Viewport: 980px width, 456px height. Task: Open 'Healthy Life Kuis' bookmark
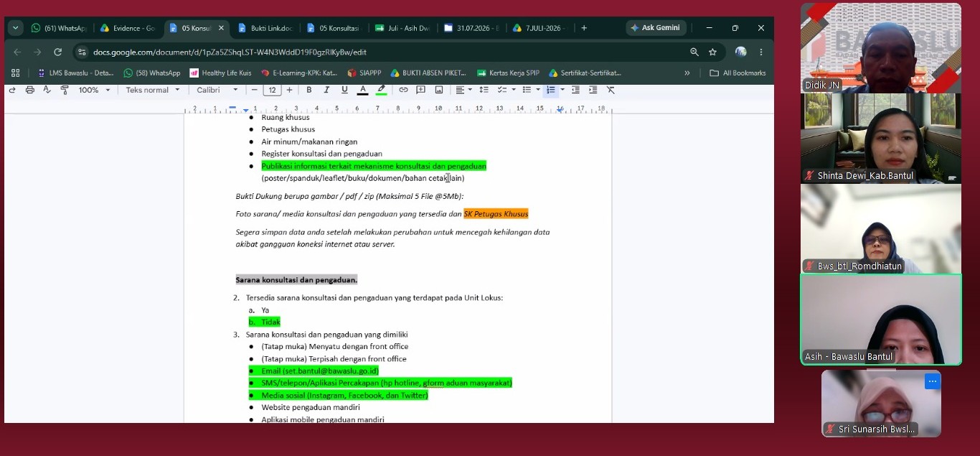[x=220, y=73]
